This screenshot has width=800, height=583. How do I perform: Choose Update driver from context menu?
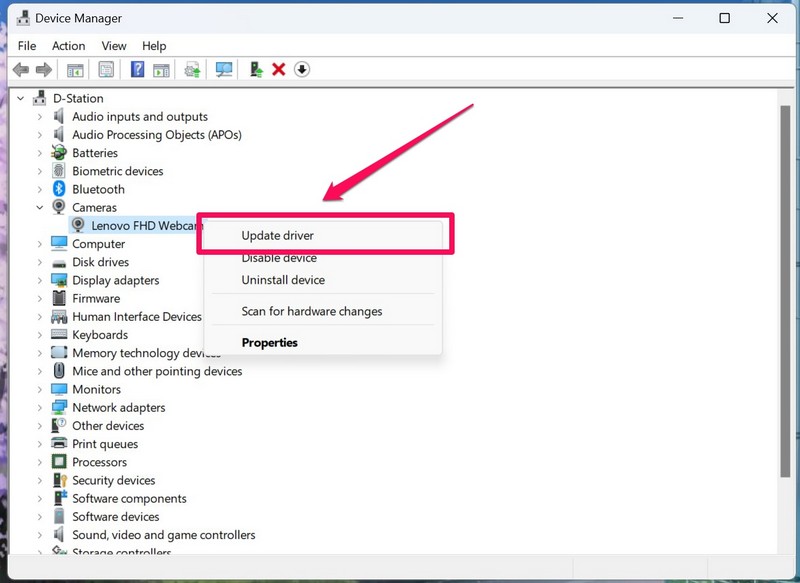278,236
